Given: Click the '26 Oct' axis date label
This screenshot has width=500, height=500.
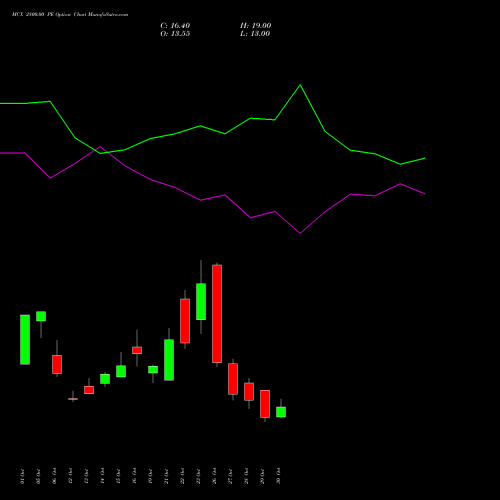Looking at the screenshot, I should click(214, 476).
